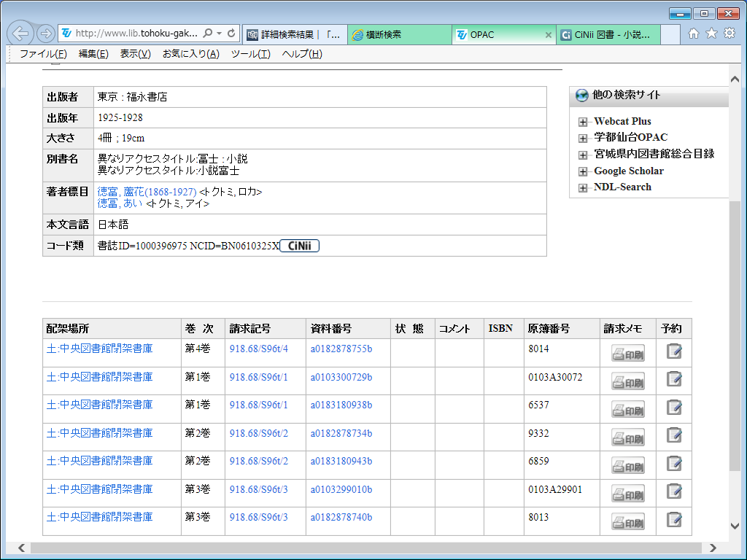Click the search magnifier in address bar
747x560 pixels.
point(208,34)
